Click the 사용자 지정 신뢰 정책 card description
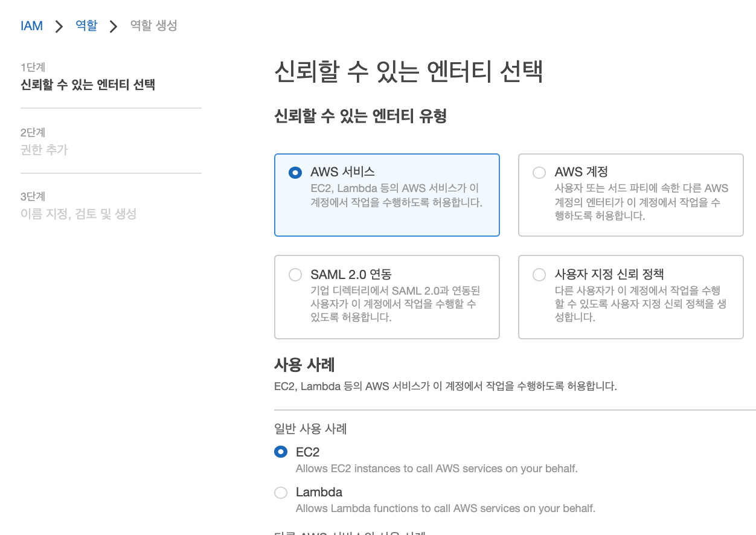 click(x=641, y=304)
